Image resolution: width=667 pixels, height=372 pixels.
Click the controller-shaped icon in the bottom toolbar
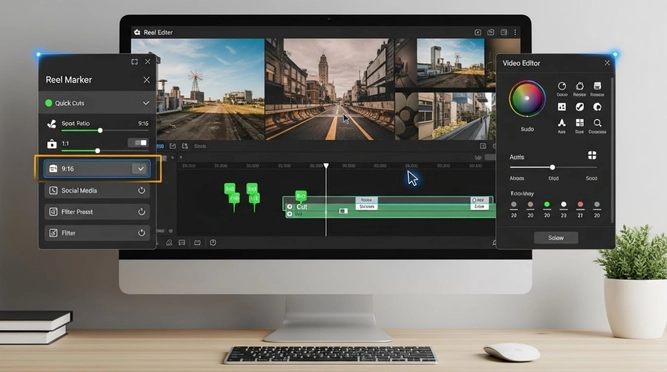click(197, 243)
